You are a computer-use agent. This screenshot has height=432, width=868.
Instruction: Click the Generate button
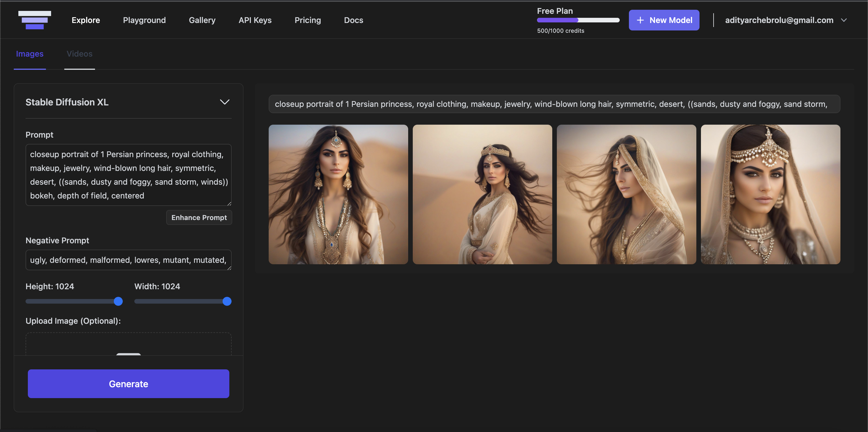point(128,384)
